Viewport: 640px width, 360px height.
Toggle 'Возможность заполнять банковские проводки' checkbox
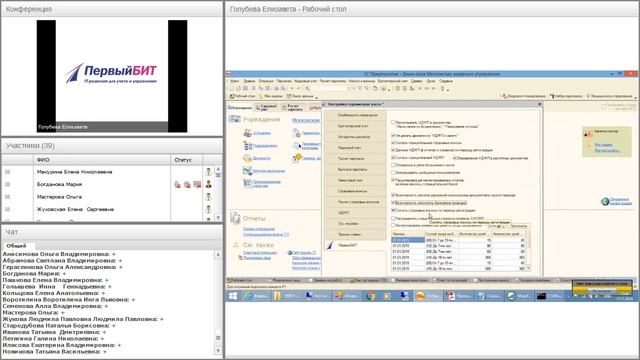tap(393, 202)
